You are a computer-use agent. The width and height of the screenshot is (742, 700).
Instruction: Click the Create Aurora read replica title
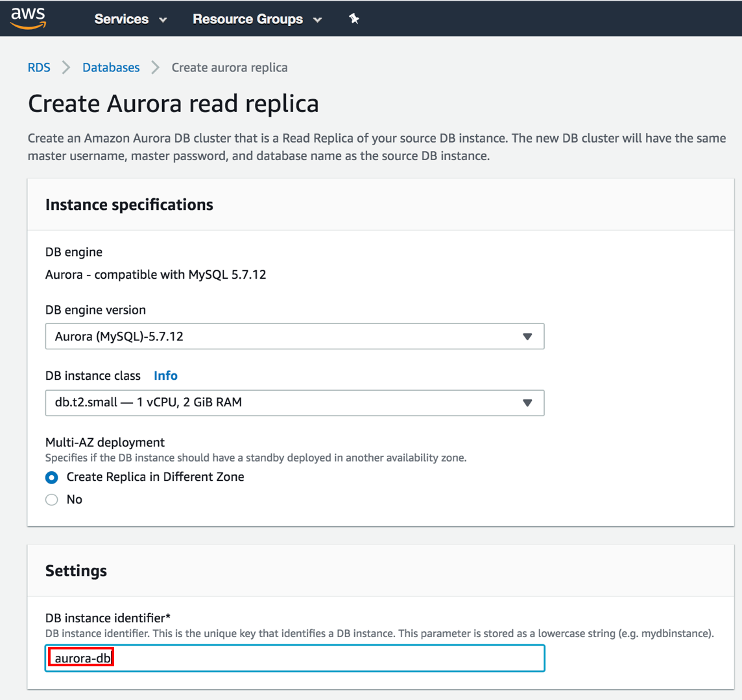point(173,104)
